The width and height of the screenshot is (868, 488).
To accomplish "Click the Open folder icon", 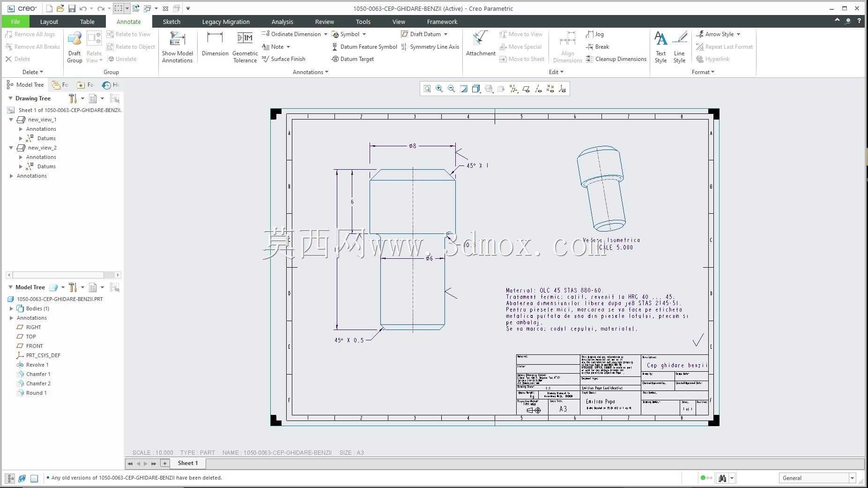I will coord(60,8).
